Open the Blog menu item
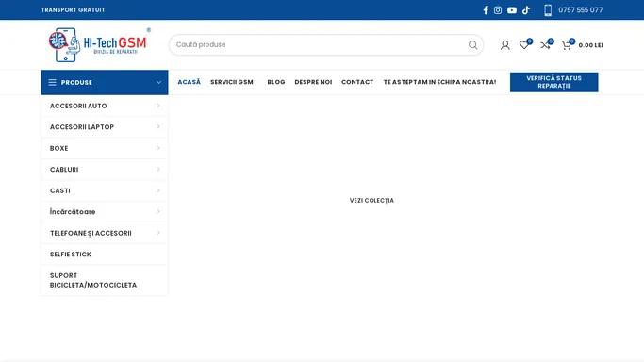 (276, 82)
